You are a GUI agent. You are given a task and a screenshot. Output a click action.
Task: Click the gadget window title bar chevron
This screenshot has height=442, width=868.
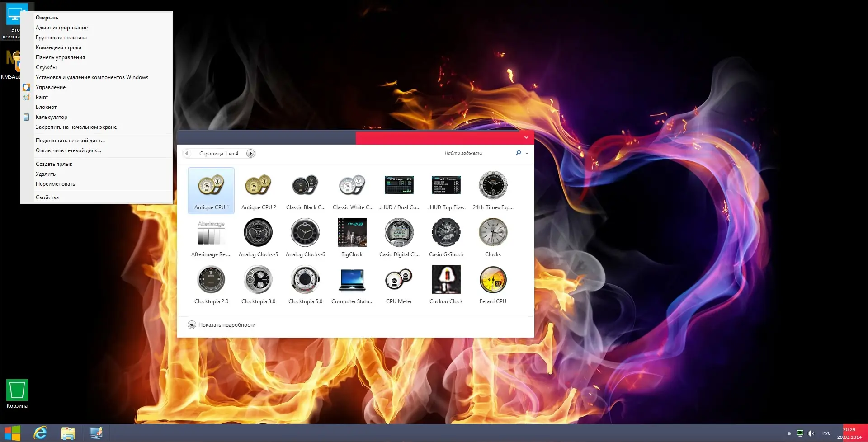tap(526, 137)
